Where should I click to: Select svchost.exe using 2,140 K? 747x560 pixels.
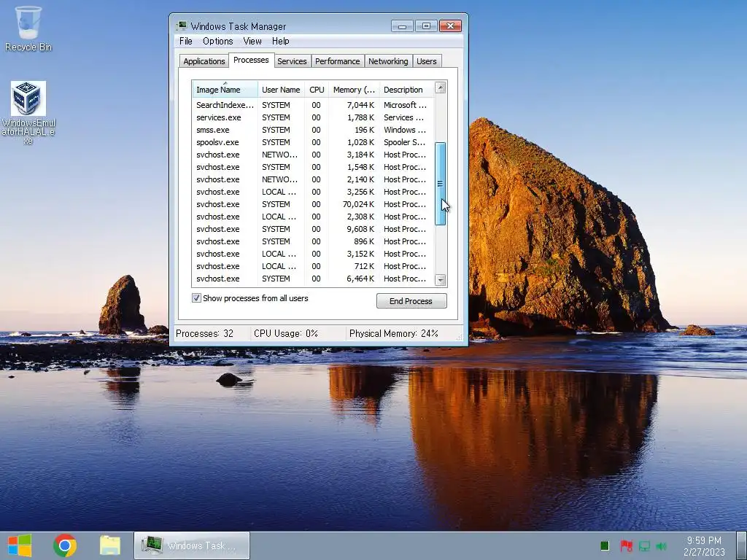pyautogui.click(x=313, y=179)
